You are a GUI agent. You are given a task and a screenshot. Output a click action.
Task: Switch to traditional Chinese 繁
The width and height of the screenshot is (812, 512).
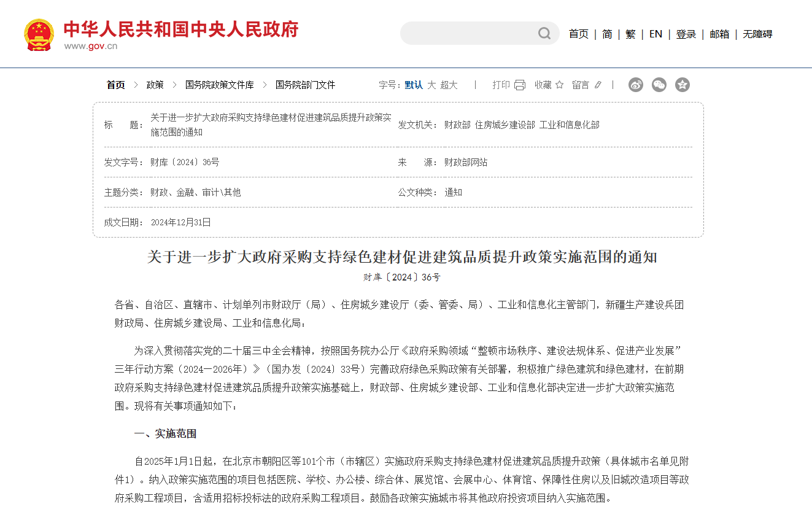pyautogui.click(x=630, y=34)
